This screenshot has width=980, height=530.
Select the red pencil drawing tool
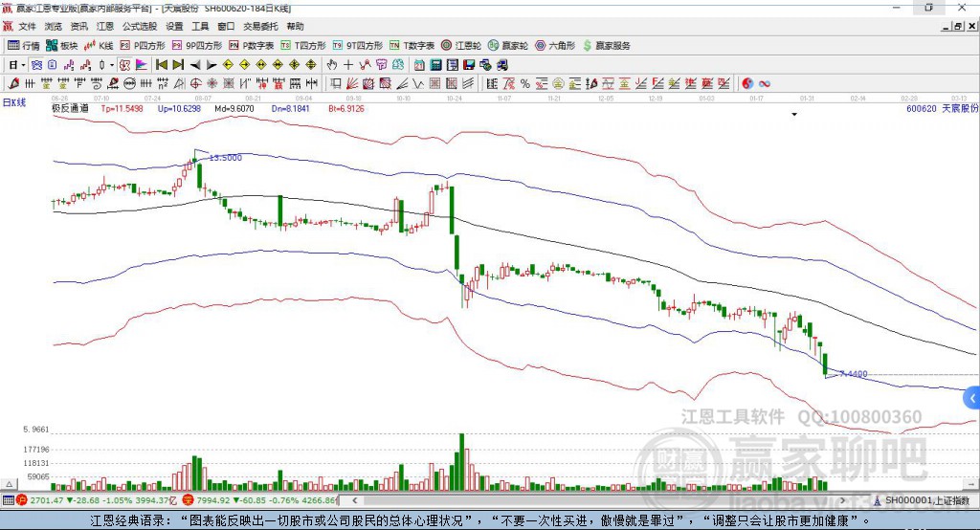13,83
